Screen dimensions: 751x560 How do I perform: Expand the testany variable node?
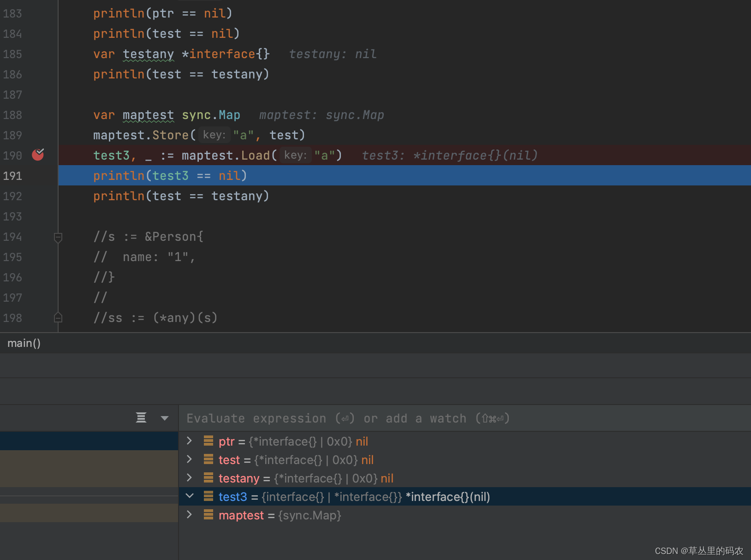(x=189, y=478)
